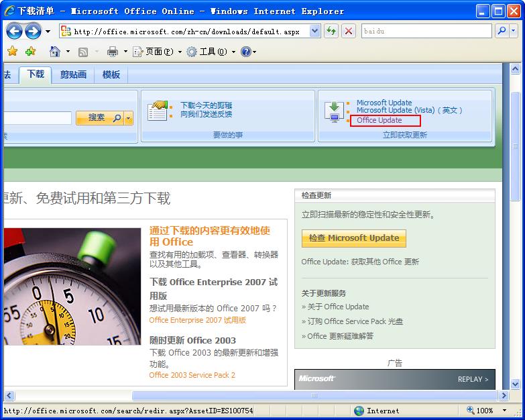Click the stopwatch feature image

click(x=72, y=286)
